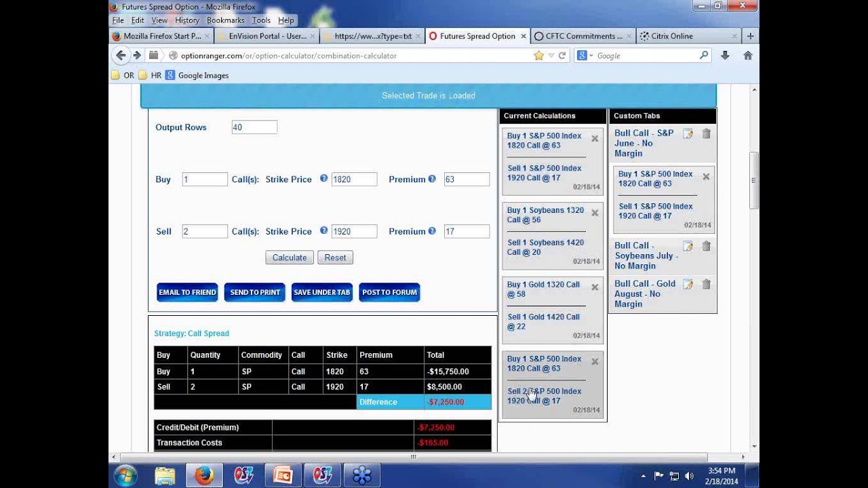
Task: Click the Output Rows input field
Action: click(254, 127)
